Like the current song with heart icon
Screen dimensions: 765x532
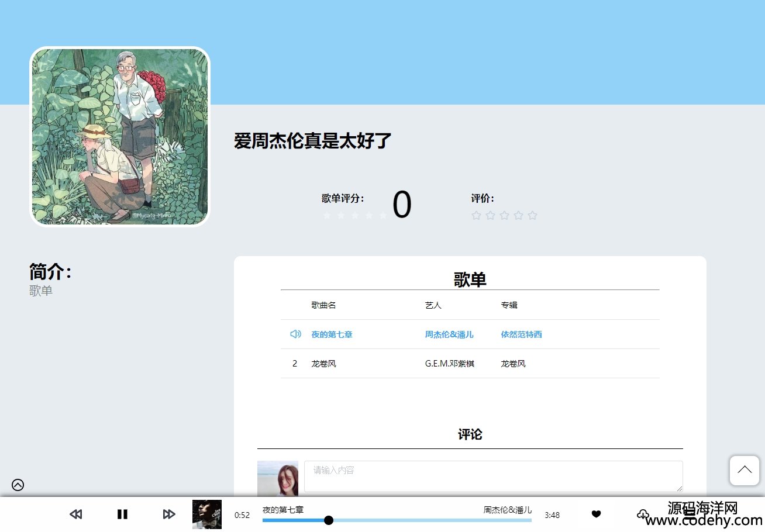596,514
